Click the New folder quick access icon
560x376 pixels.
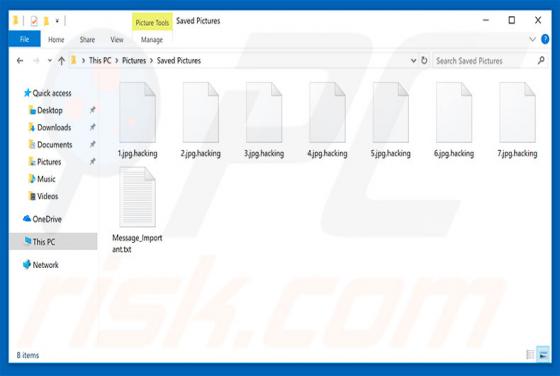click(46, 21)
